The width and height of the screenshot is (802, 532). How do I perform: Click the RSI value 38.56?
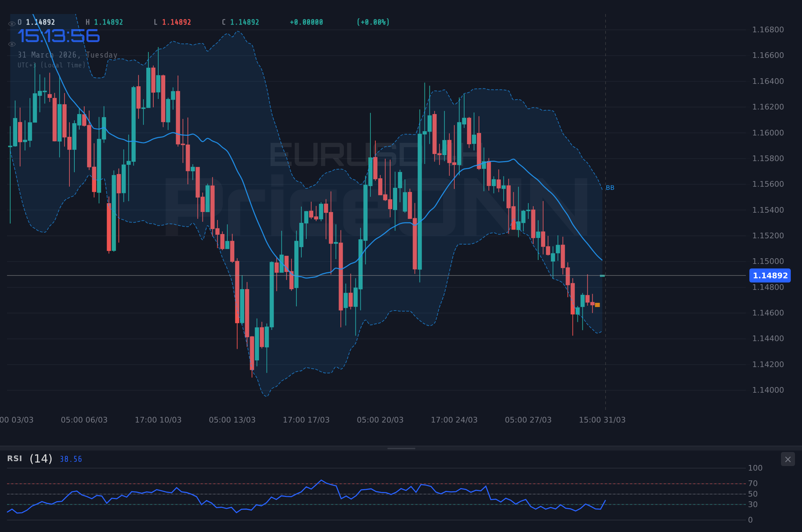(70, 459)
